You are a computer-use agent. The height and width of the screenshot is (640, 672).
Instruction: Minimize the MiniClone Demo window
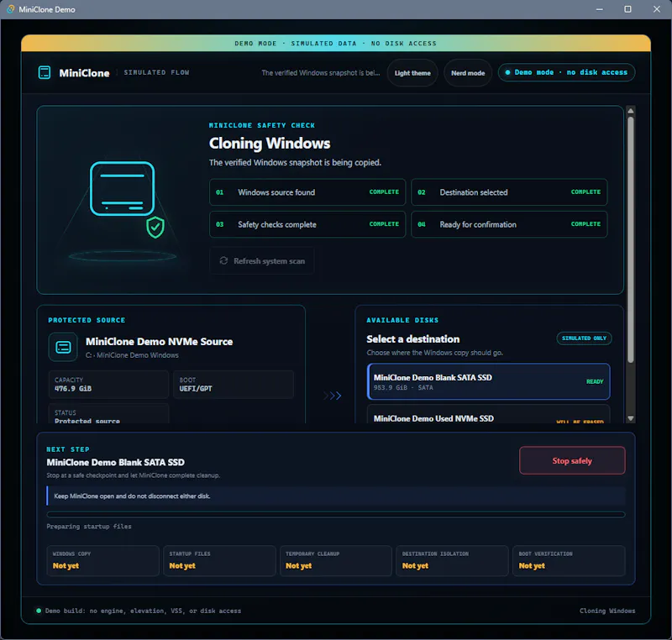[599, 9]
